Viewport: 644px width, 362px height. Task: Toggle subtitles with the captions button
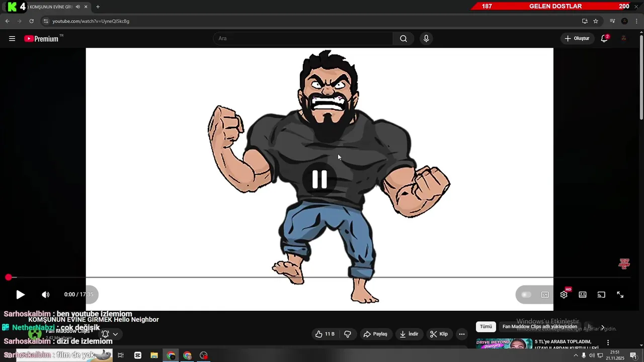pos(545,295)
